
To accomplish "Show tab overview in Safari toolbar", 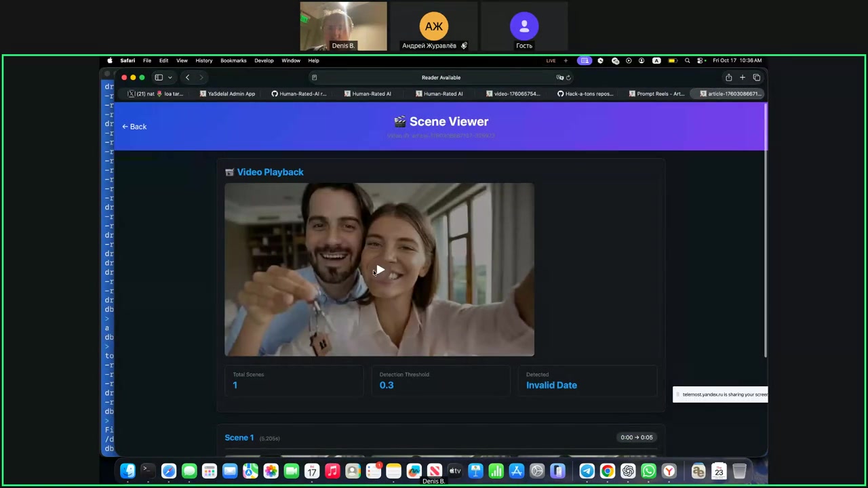I will tap(757, 77).
